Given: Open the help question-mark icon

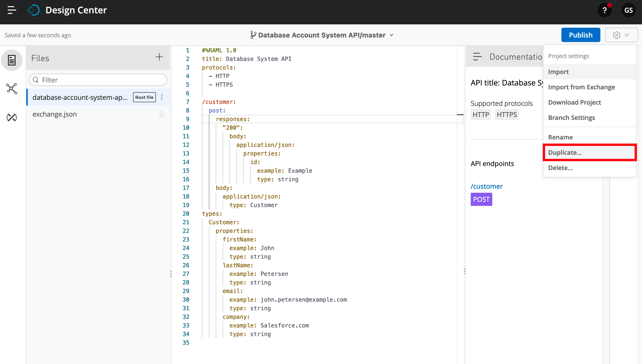Looking at the screenshot, I should [x=605, y=10].
